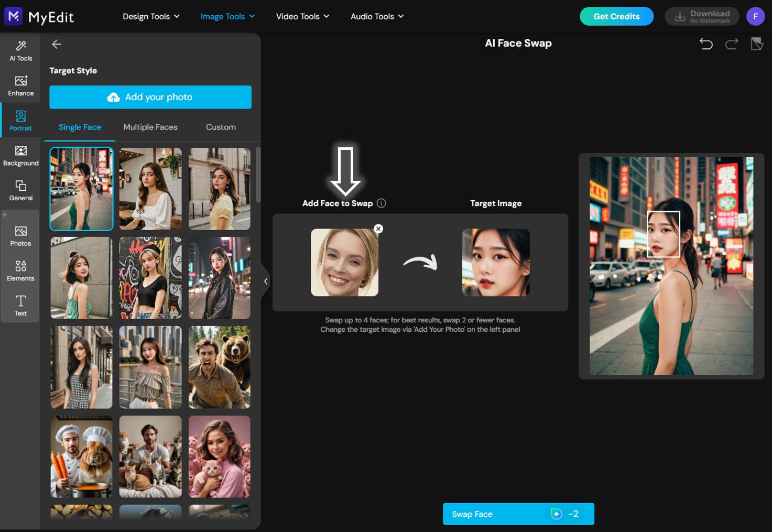
Task: Expand the Image Tools menu
Action: [227, 16]
